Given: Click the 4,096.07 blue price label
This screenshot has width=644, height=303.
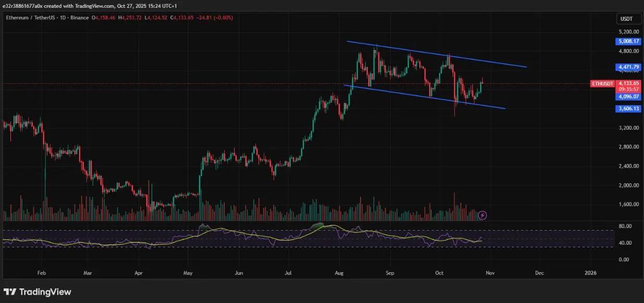Looking at the screenshot, I should coord(628,96).
